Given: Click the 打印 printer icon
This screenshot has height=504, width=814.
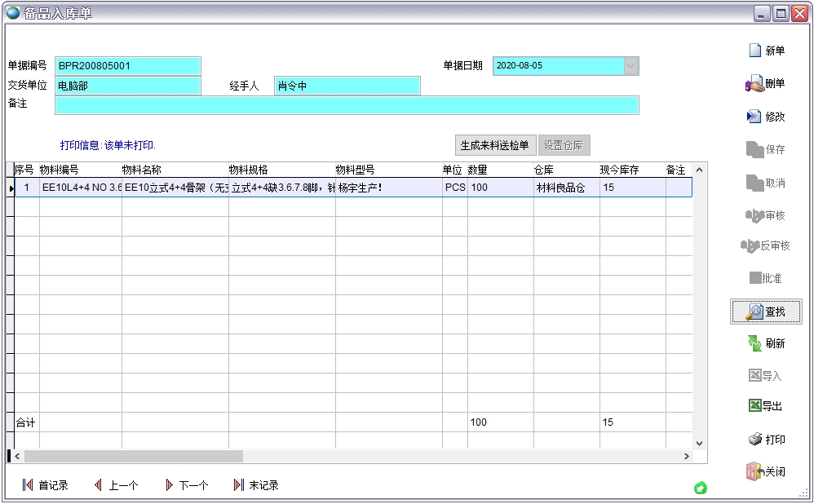Looking at the screenshot, I should point(755,440).
